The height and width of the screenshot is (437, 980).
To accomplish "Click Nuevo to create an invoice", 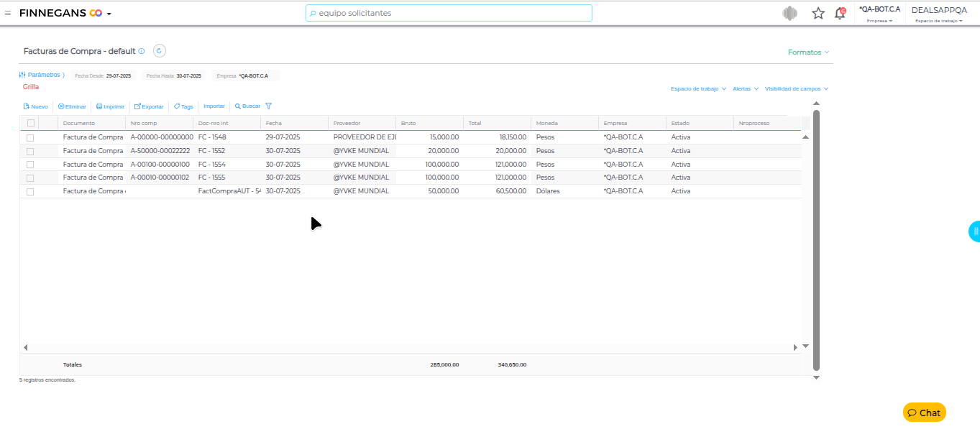I will 35,106.
